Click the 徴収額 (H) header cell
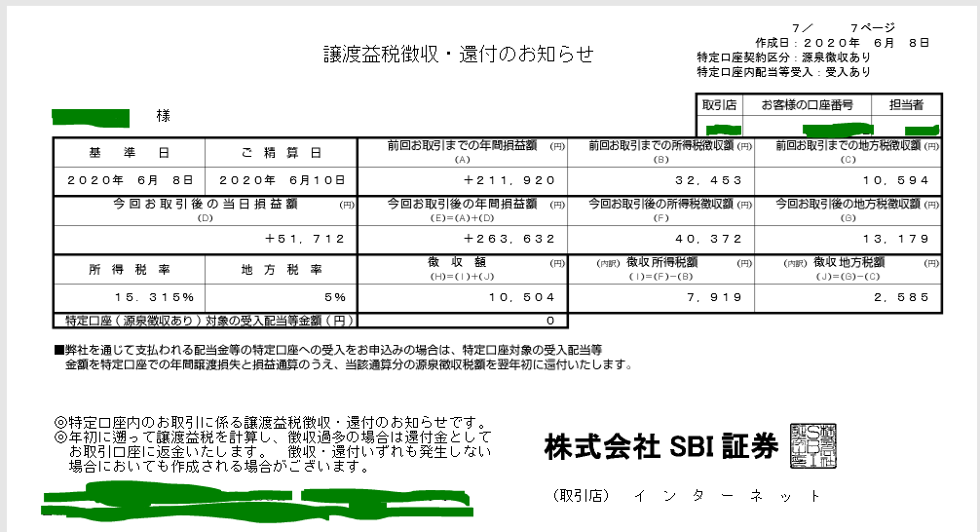This screenshot has width=980, height=532. pyautogui.click(x=463, y=269)
